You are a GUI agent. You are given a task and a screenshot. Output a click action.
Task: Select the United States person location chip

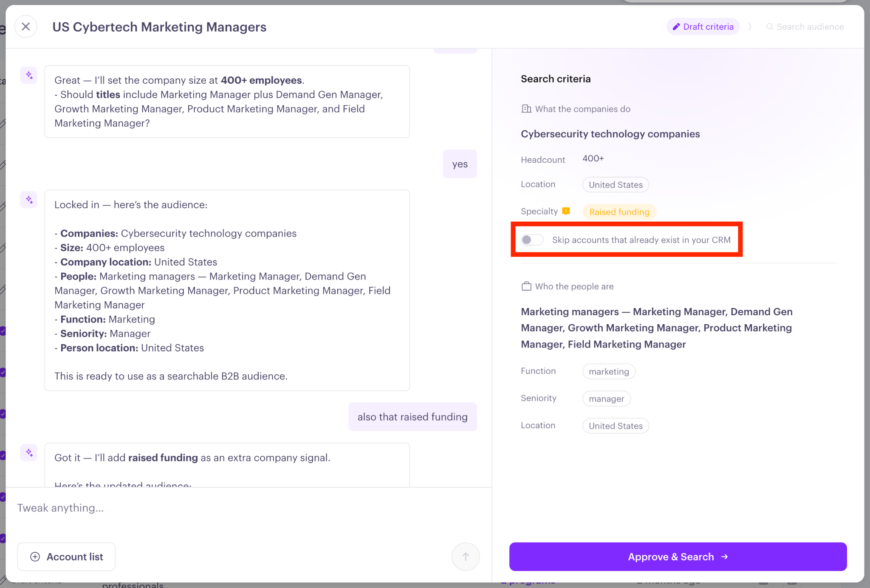coord(616,426)
